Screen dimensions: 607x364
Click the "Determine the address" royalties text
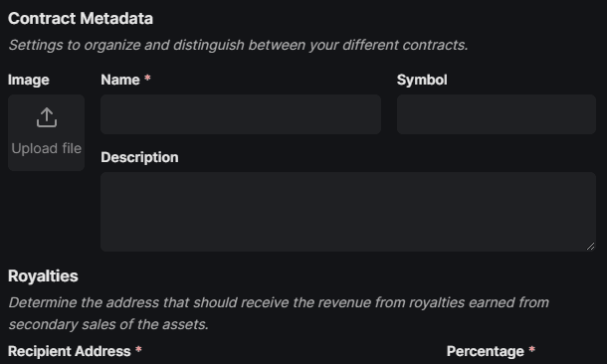coord(279,302)
